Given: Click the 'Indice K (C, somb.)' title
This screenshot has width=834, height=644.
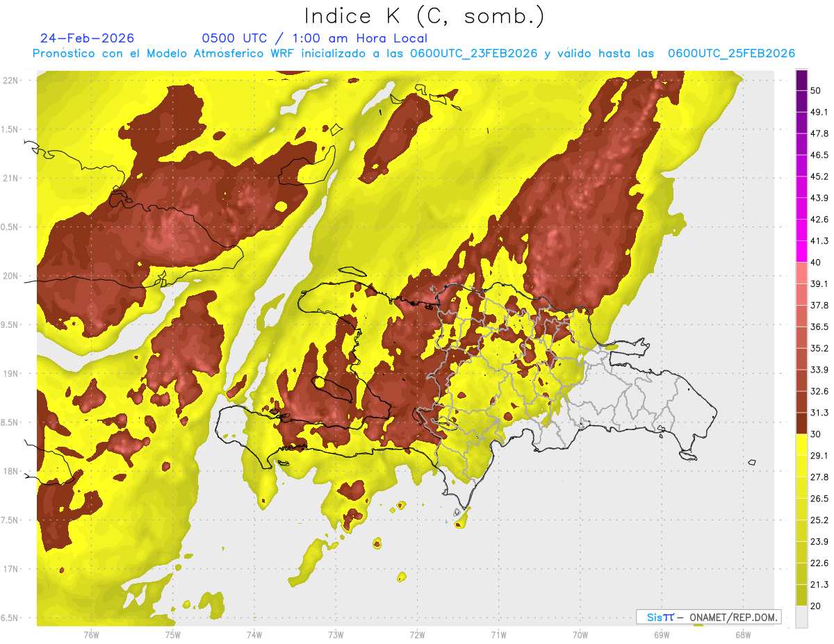Looking at the screenshot, I should (425, 17).
